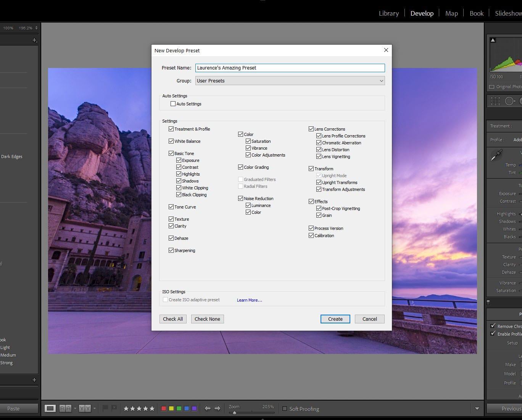This screenshot has width=522, height=420.
Task: Toggle Soft Proofing on
Action: pos(285,409)
